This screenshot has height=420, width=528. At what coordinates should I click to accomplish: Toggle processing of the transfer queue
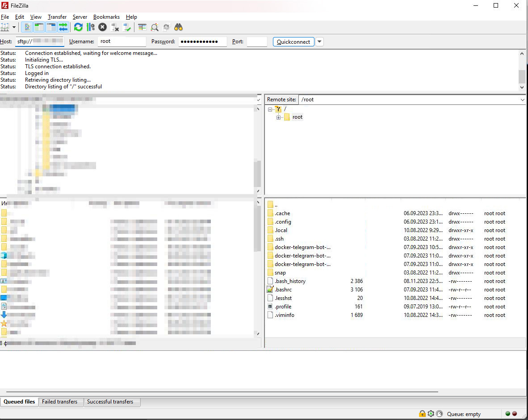(90, 27)
